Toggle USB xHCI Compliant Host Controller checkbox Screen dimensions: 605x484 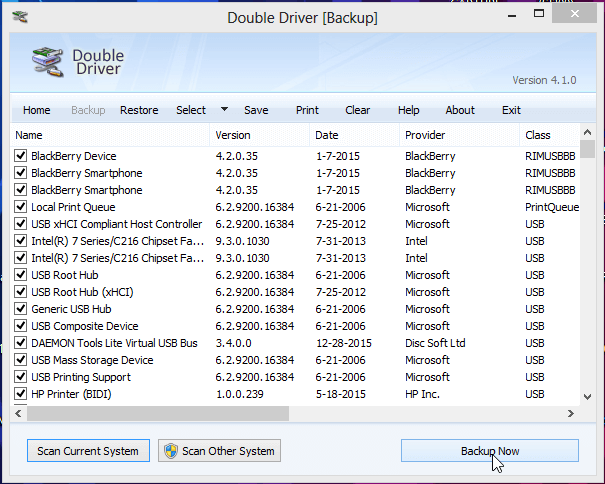coord(20,223)
